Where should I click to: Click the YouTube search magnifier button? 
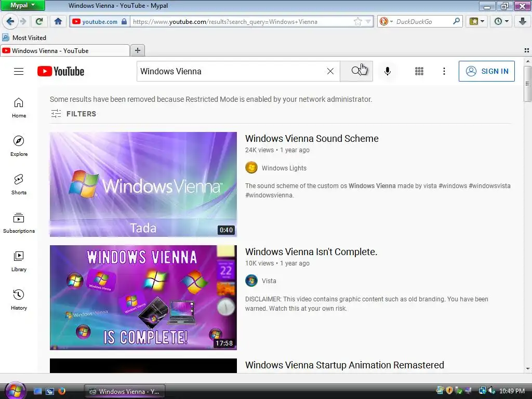pos(356,71)
